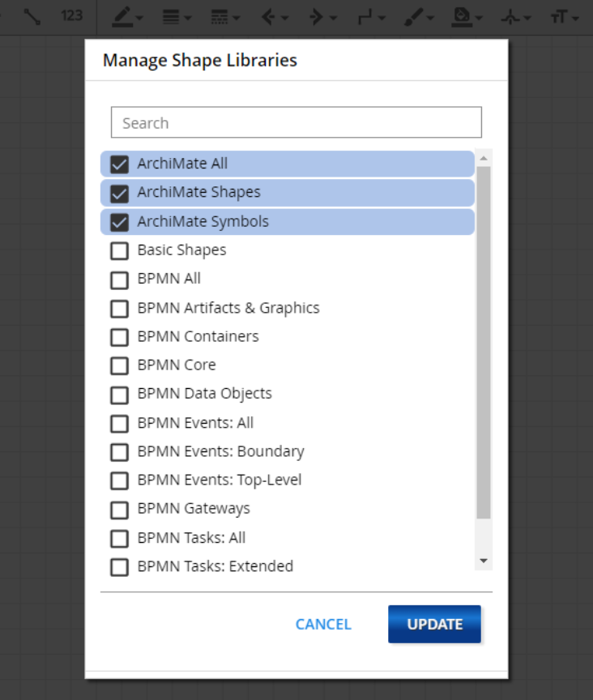
Task: Click the 123 numbering toolbar icon
Action: point(72,15)
